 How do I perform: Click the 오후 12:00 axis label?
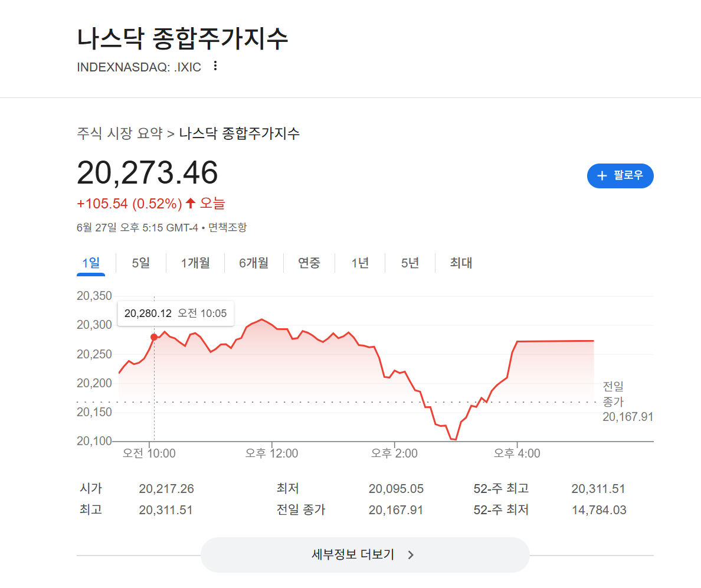[271, 453]
